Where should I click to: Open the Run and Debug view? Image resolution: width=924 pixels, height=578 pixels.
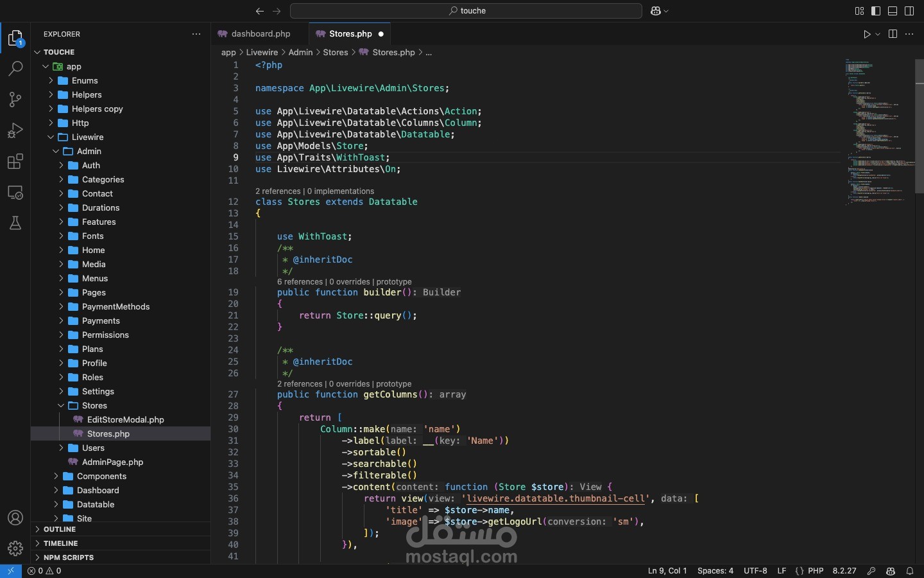tap(15, 130)
